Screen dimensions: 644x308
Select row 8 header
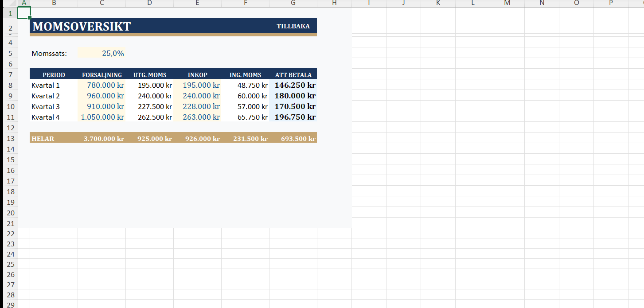[11, 86]
